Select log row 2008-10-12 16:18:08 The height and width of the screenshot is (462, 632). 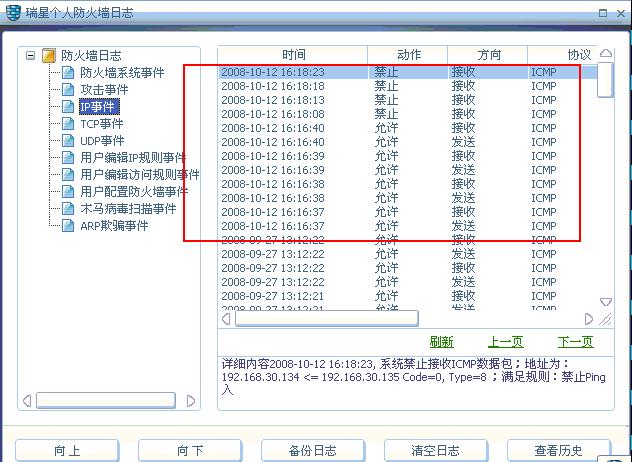click(407, 114)
